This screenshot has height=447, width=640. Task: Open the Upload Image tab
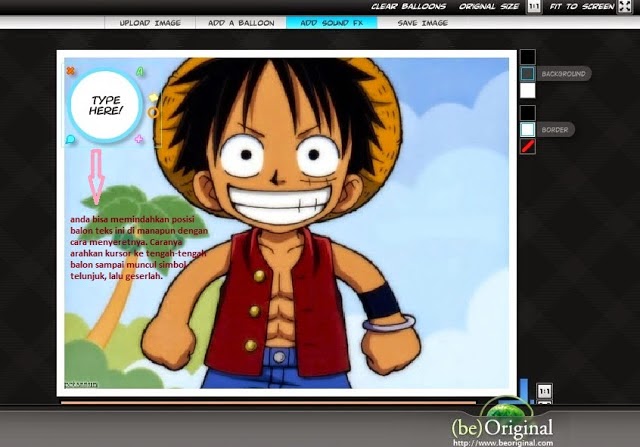[x=150, y=23]
